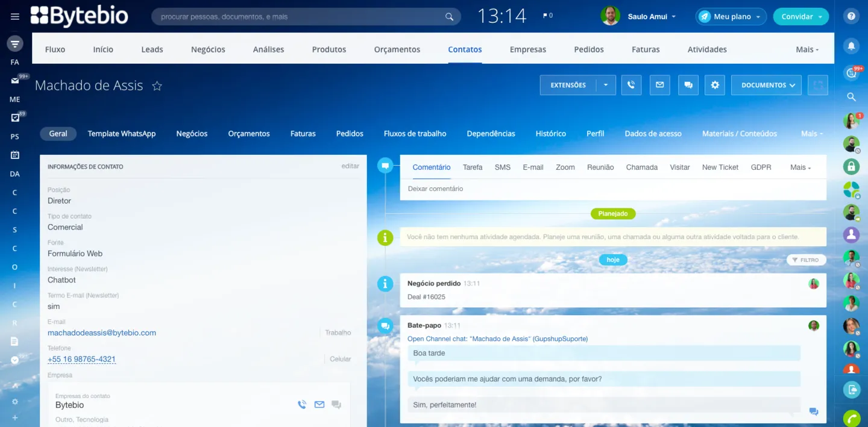Open reply chat icon in Bate-papo entry
This screenshot has height=427, width=868.
814,412
